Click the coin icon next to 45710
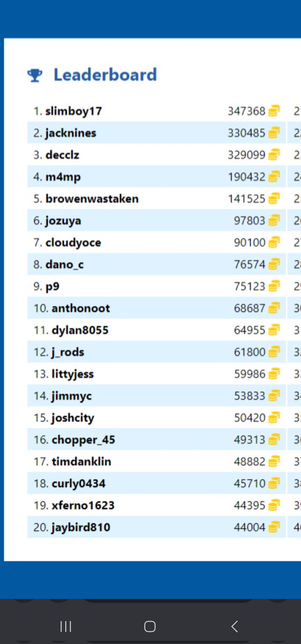Image resolution: width=301 pixels, height=644 pixels. [274, 484]
